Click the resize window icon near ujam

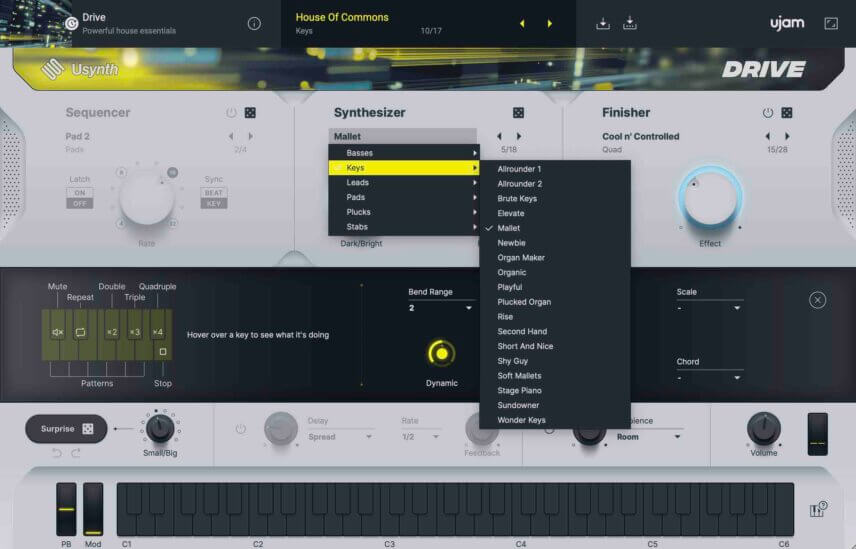pyautogui.click(x=831, y=23)
